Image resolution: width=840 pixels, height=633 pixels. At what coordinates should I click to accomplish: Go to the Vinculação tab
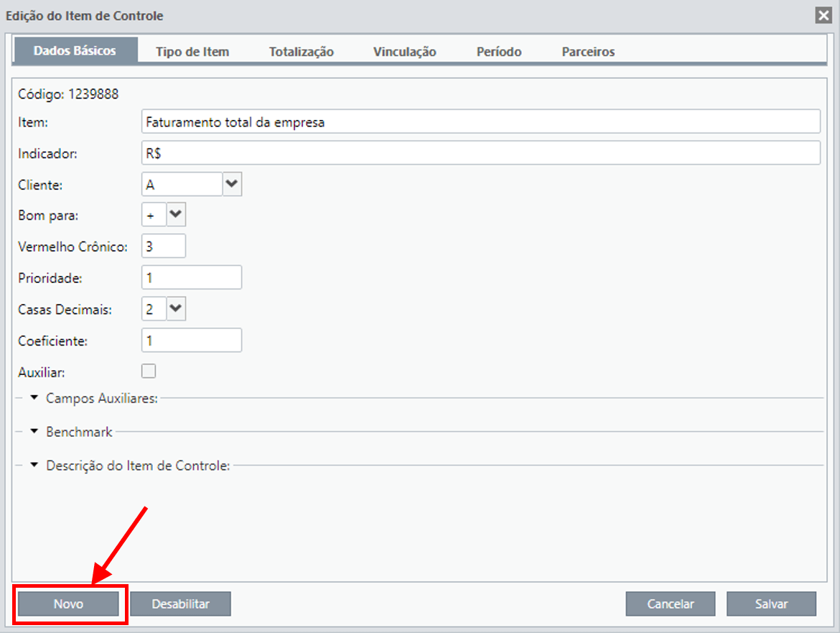(404, 52)
